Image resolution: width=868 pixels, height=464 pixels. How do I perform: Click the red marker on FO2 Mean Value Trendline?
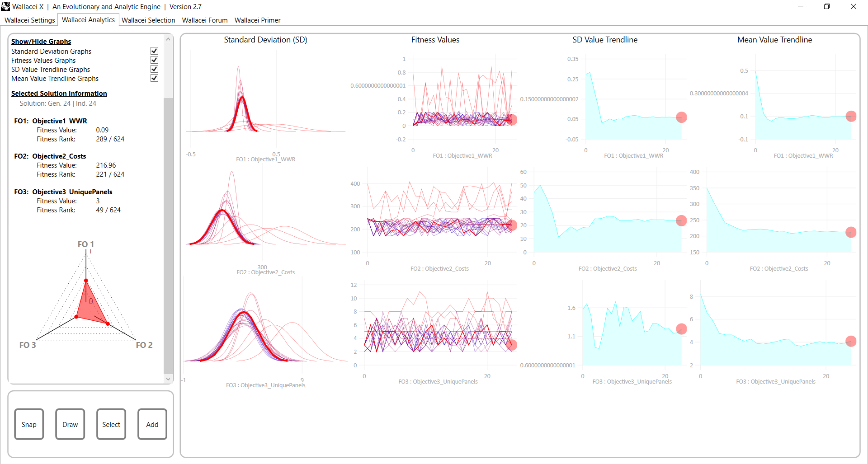pos(851,232)
